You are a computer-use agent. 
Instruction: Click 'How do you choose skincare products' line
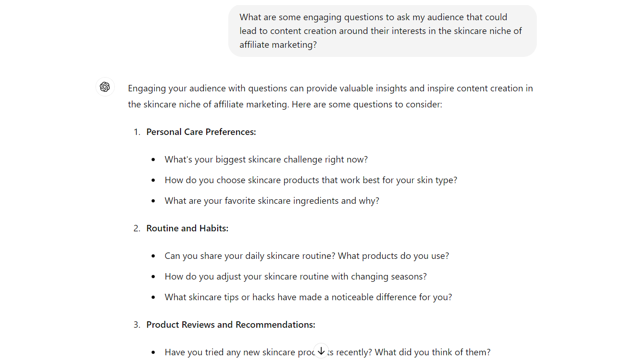[x=311, y=180]
